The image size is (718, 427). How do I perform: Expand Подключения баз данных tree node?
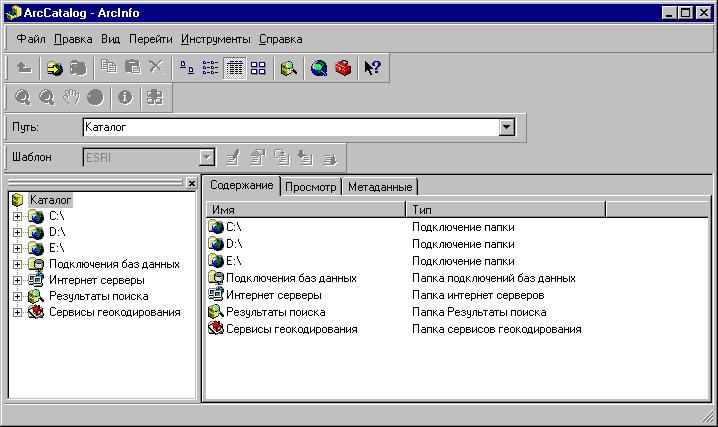click(x=17, y=264)
